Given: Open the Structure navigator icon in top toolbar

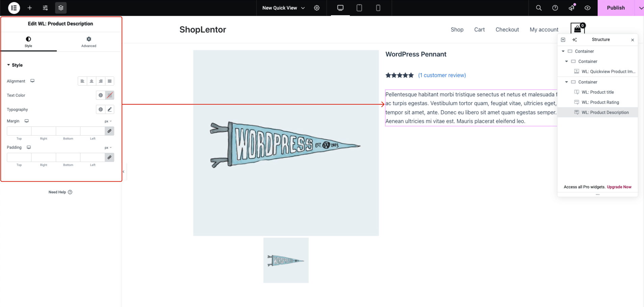Looking at the screenshot, I should pos(60,8).
